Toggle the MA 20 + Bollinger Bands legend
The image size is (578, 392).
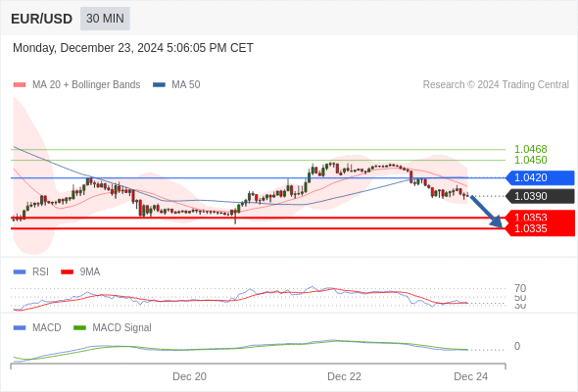click(x=76, y=85)
